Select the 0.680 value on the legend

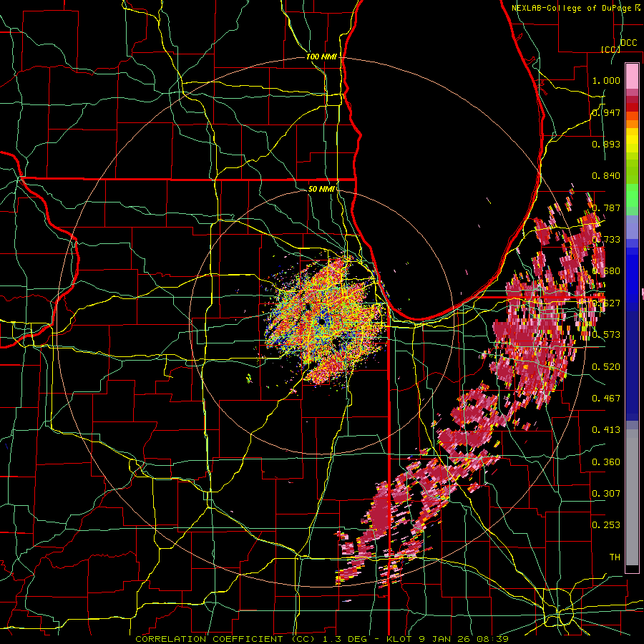(606, 271)
